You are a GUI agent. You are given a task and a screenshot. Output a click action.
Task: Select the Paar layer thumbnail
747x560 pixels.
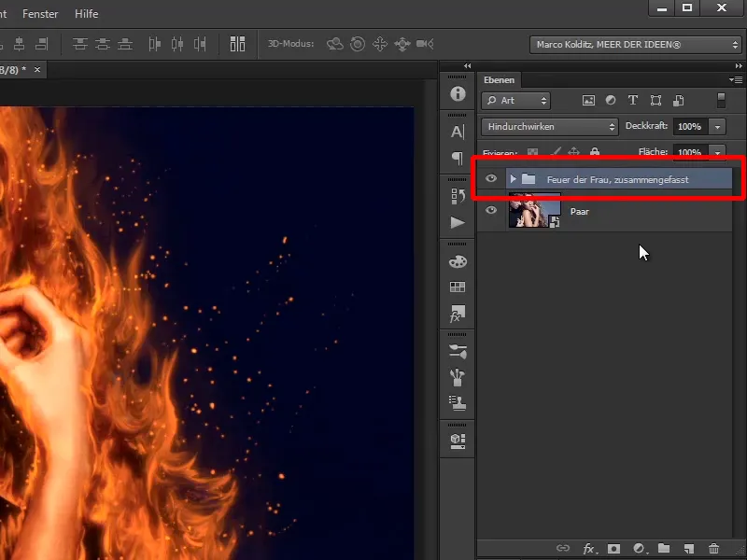(x=534, y=210)
